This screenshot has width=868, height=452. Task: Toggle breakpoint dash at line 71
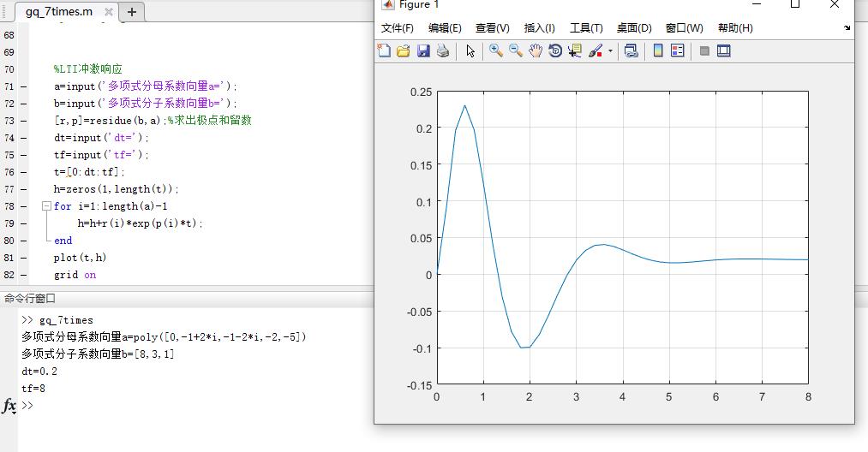(x=24, y=86)
